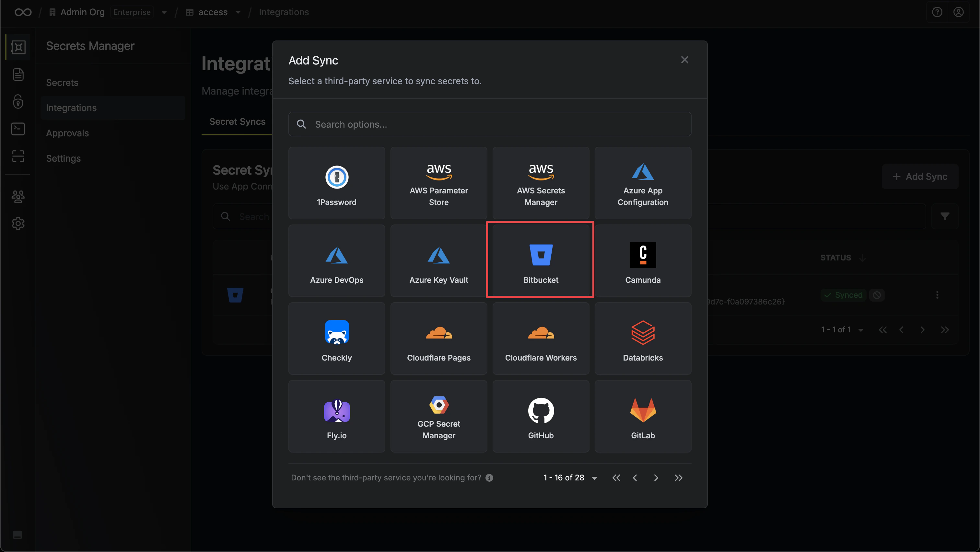Pick the Fly.io sync option
Screen dimensions: 980x552
(x=337, y=416)
